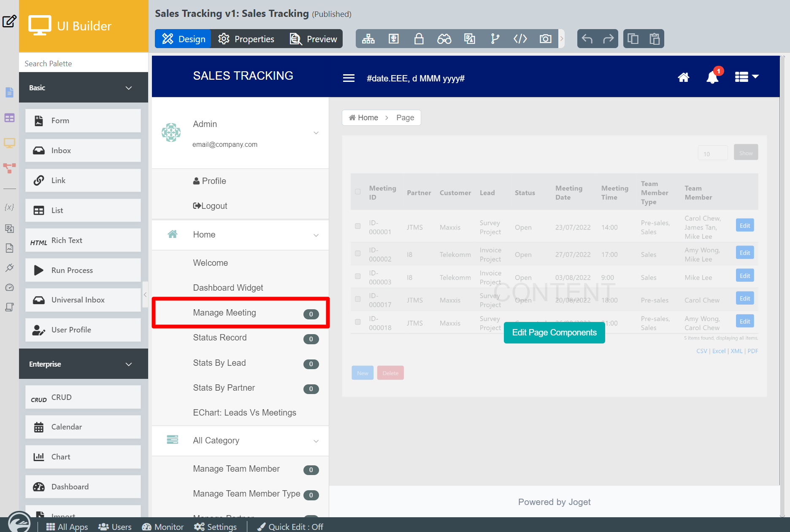The image size is (790, 532).
Task: Click the Edit Page Components button
Action: coord(554,332)
